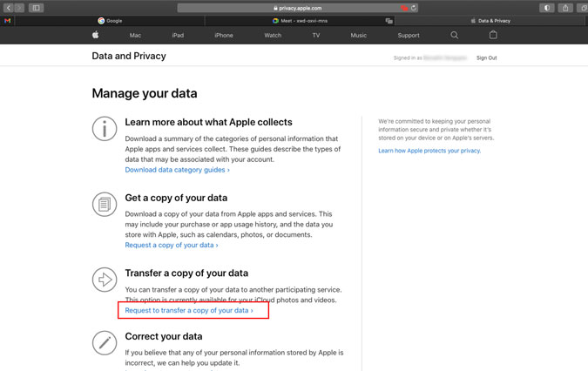Image resolution: width=588 pixels, height=371 pixels.
Task: Open Music in Apple navigation
Action: [x=359, y=35]
